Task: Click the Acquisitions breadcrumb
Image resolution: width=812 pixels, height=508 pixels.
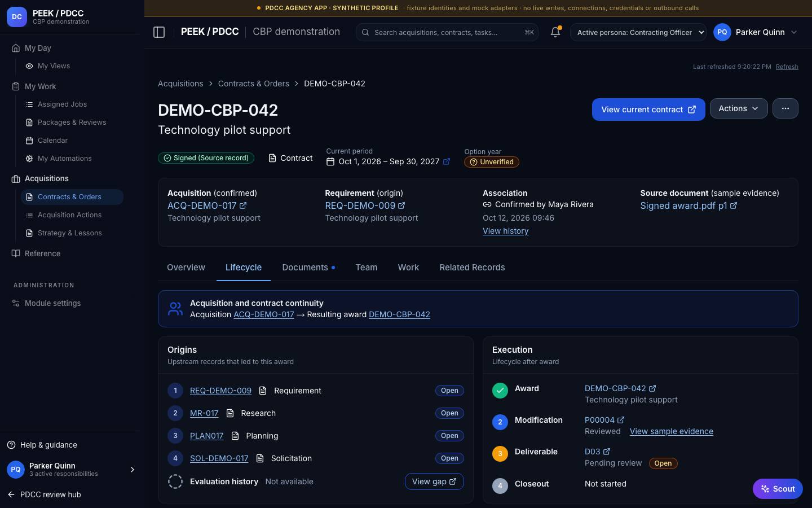Action: coord(180,84)
